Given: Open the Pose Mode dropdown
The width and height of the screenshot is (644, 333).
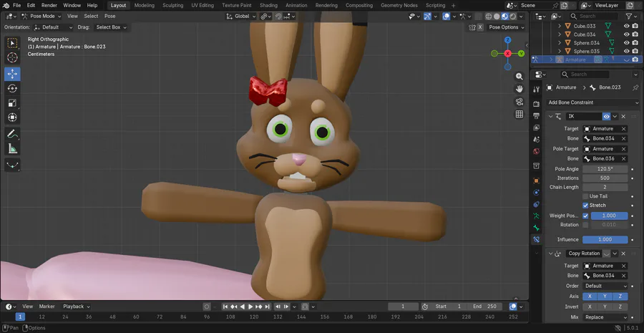Looking at the screenshot, I should click(43, 16).
